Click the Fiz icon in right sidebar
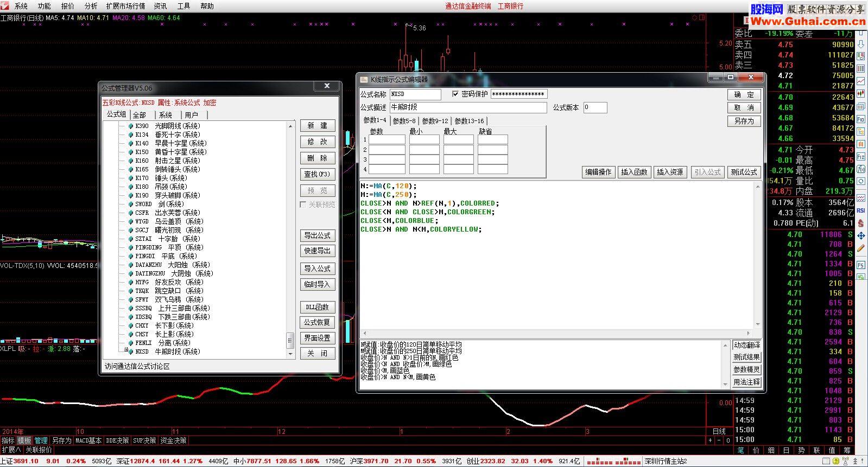This screenshot has height=467, width=868. [861, 156]
